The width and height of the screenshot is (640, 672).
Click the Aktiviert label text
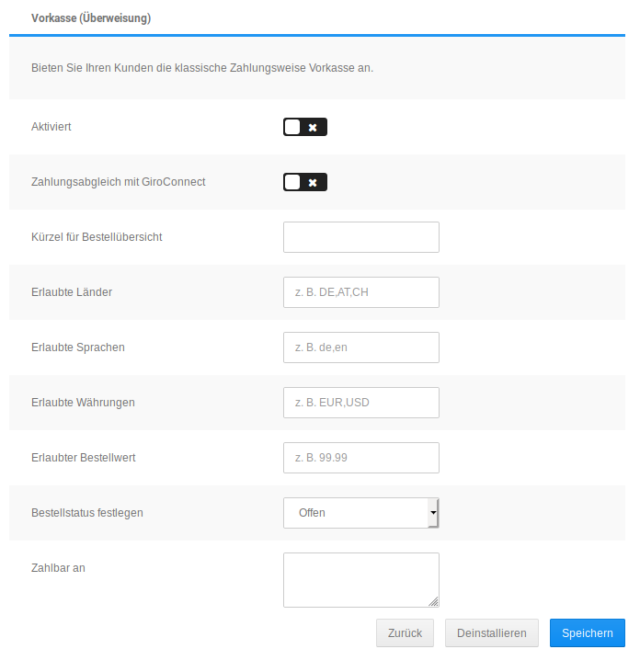[x=51, y=127]
